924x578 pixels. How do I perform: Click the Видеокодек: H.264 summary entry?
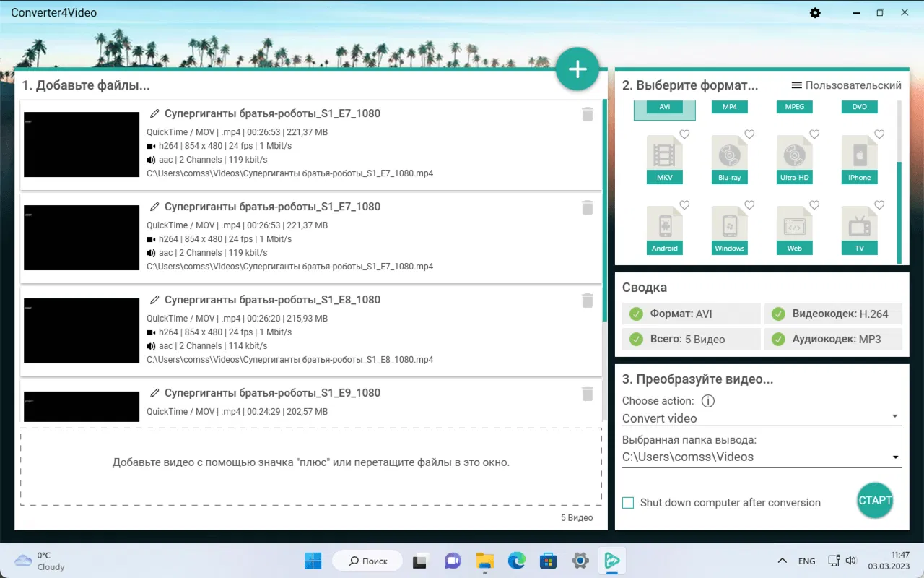click(x=833, y=314)
